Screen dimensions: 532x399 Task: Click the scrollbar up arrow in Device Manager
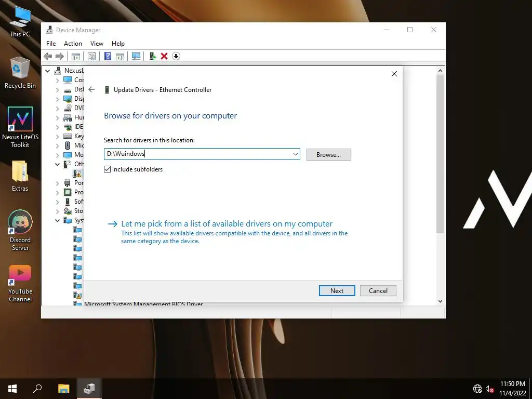[x=440, y=71]
